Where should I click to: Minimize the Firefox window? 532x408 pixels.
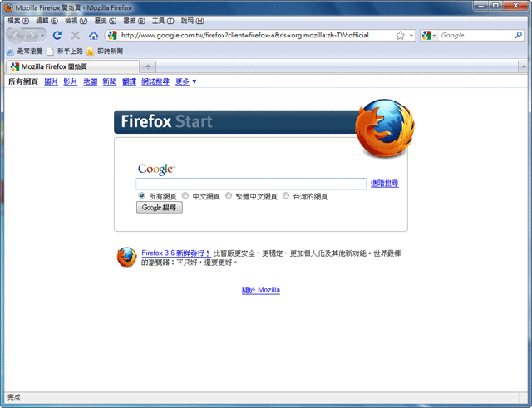(481, 6)
